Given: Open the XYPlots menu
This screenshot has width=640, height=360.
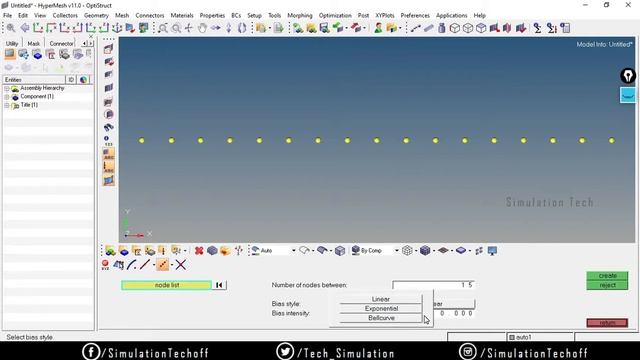Looking at the screenshot, I should (384, 16).
